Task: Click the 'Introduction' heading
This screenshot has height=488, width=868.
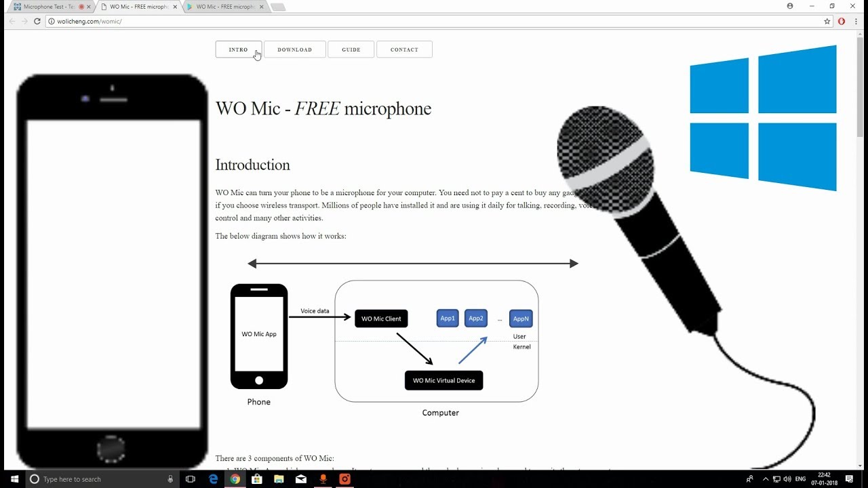Action: pyautogui.click(x=252, y=165)
